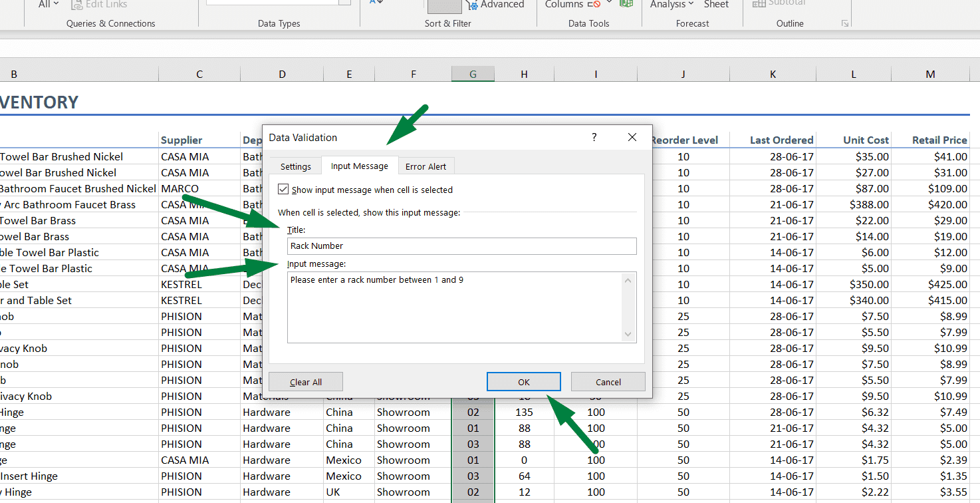The height and width of the screenshot is (503, 980).
Task: Select the '$6.32' unit cost cell
Action: pos(854,413)
